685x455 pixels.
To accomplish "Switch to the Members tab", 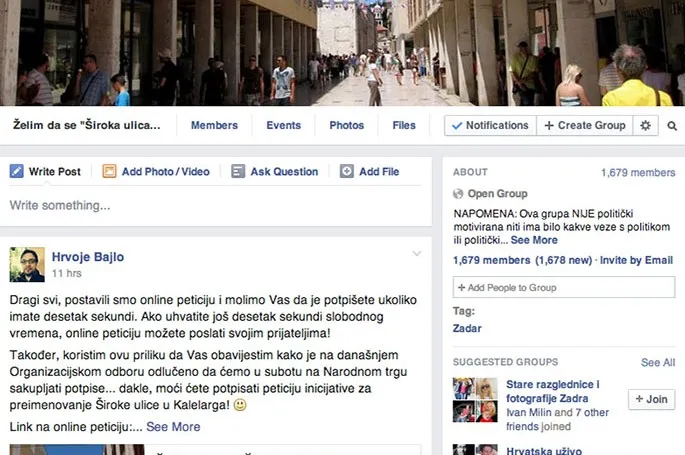I will pos(214,126).
